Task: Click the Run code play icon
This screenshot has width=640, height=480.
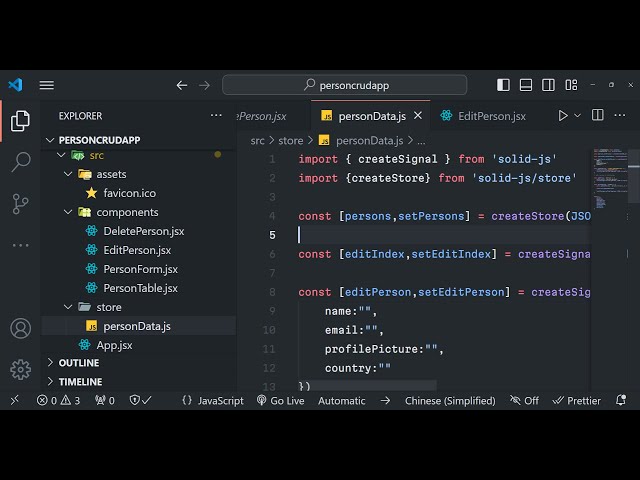Action: 563,116
